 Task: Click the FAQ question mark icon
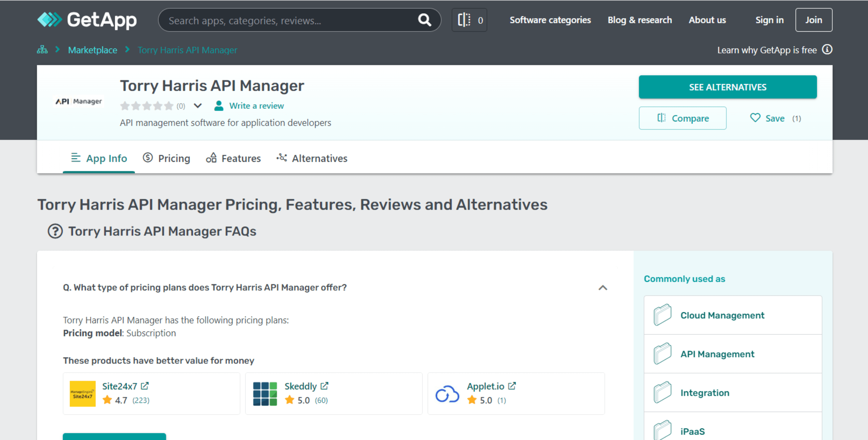pyautogui.click(x=55, y=231)
